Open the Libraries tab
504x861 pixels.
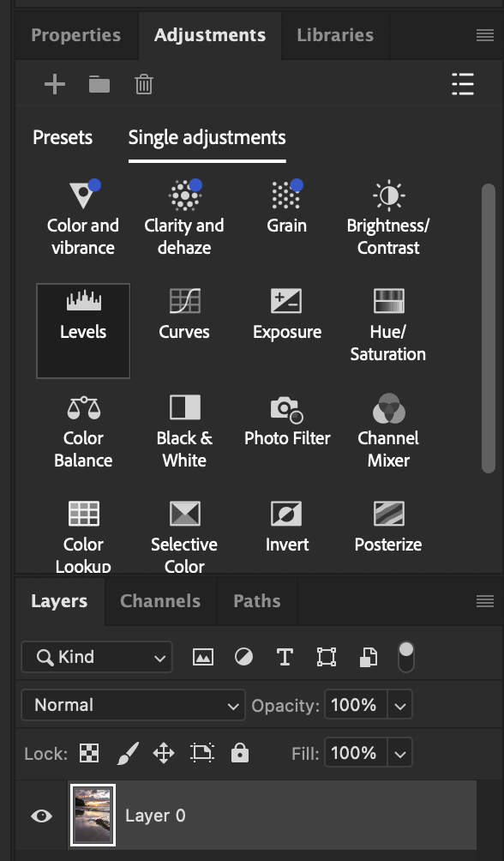point(335,35)
